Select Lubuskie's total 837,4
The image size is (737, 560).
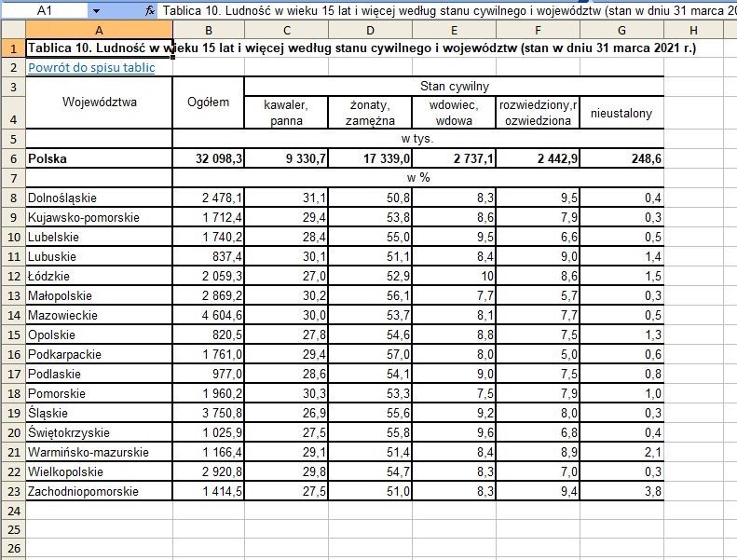tap(208, 256)
